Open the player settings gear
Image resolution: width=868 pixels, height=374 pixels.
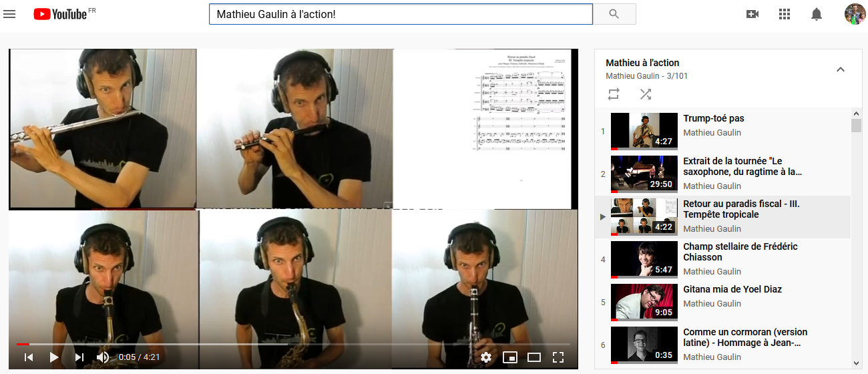tap(486, 357)
